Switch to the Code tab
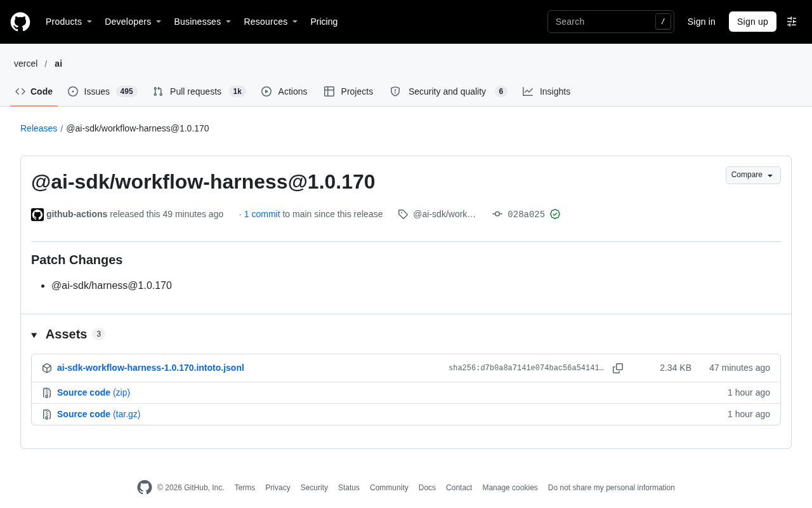Image resolution: width=812 pixels, height=508 pixels. pos(34,91)
